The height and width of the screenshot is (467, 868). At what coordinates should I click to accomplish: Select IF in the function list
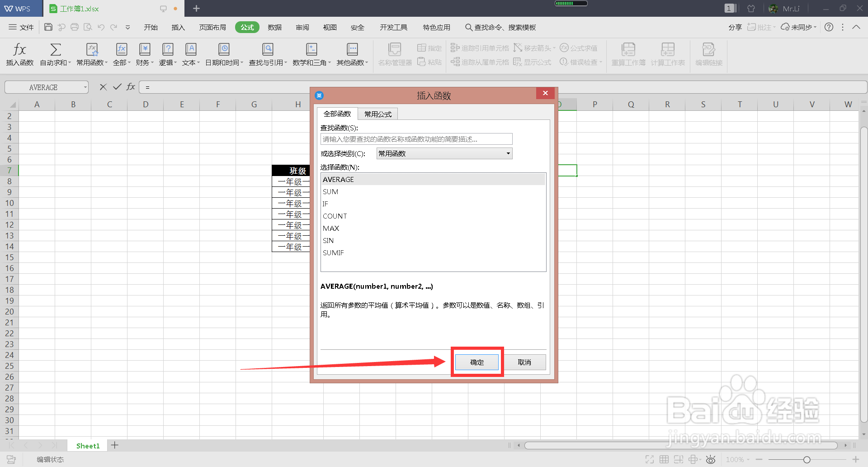(x=433, y=204)
